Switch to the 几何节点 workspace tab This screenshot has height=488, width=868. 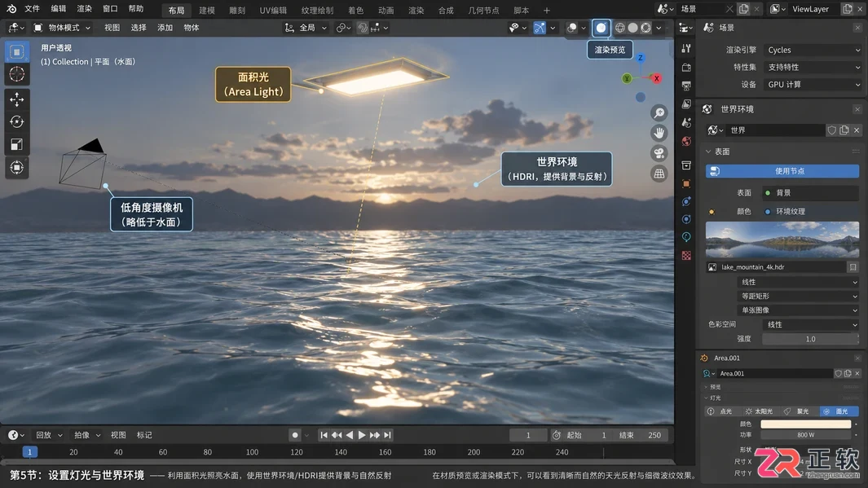[484, 10]
